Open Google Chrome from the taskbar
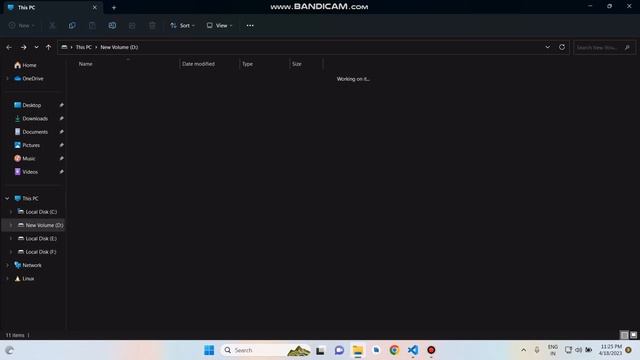The image size is (640, 360). pos(394,350)
